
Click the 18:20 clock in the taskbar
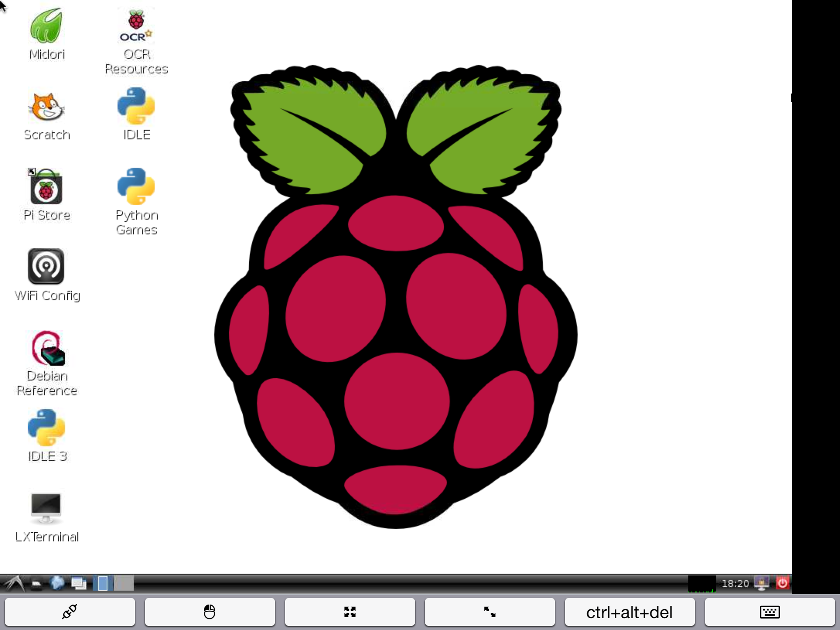coord(735,583)
